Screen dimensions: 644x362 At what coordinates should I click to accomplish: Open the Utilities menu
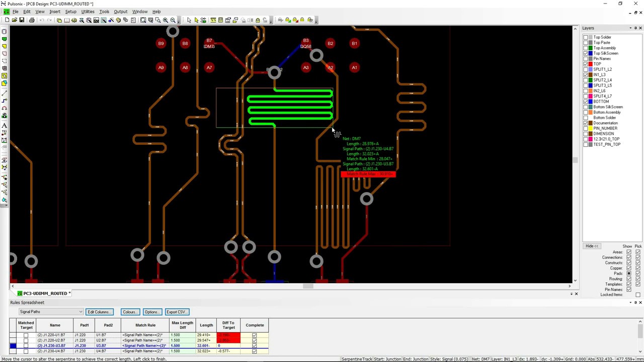(88, 12)
